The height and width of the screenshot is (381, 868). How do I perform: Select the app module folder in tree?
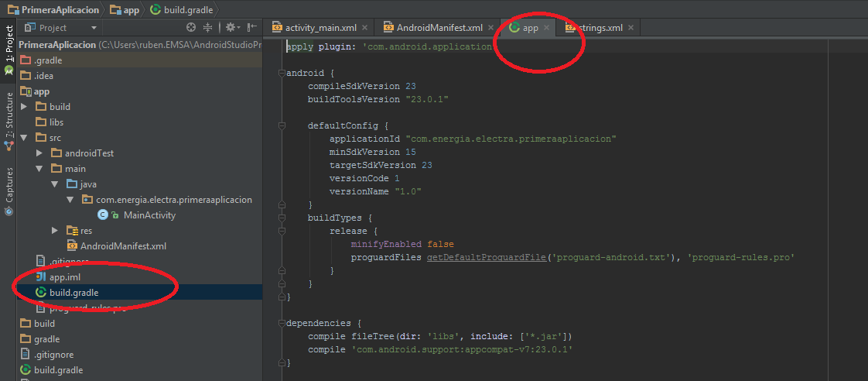click(139, 91)
